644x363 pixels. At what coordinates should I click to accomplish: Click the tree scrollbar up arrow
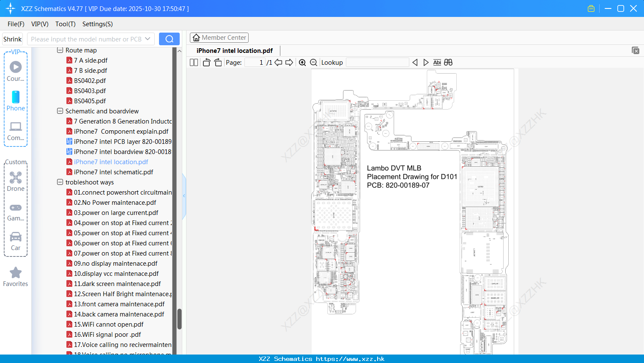coord(179,51)
